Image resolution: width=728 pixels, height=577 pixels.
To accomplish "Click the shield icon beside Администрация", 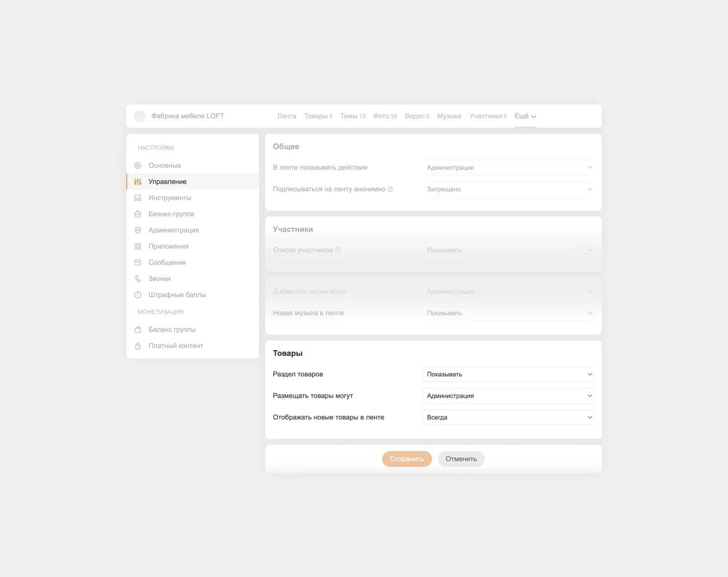I will (x=138, y=230).
